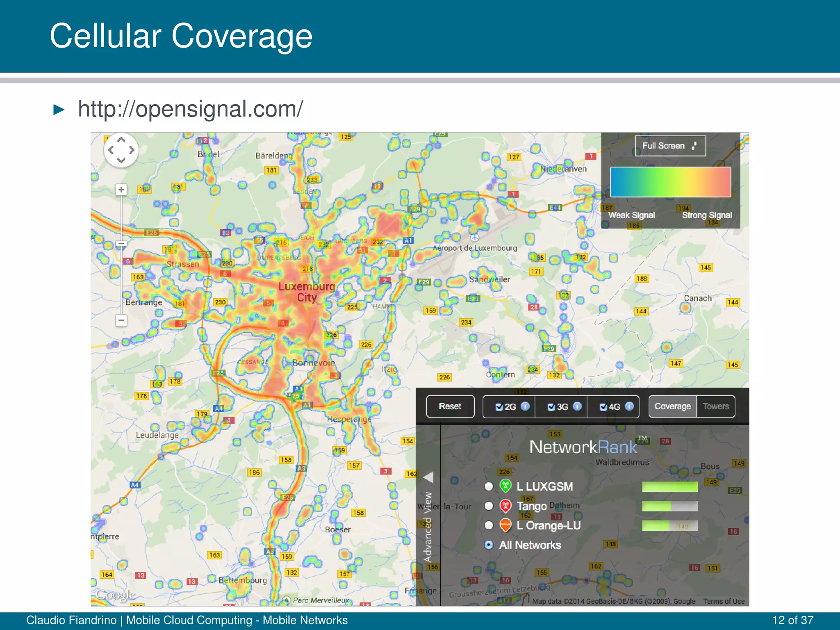Toggle the 3G checkbox
Viewport: 840px width, 630px height.
pos(551,407)
